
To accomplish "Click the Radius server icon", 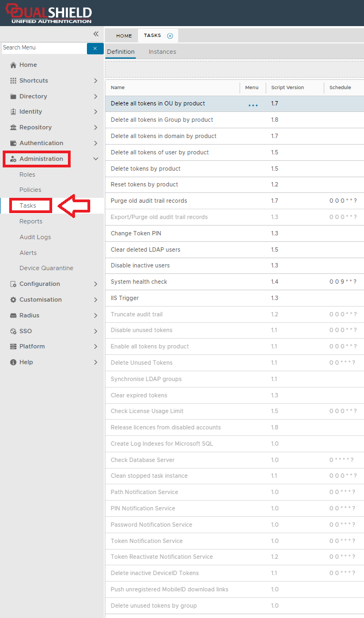I will pyautogui.click(x=14, y=315).
